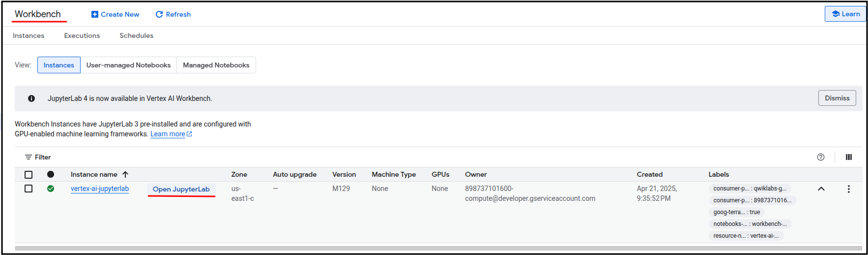Open the help question mark icon

(821, 157)
